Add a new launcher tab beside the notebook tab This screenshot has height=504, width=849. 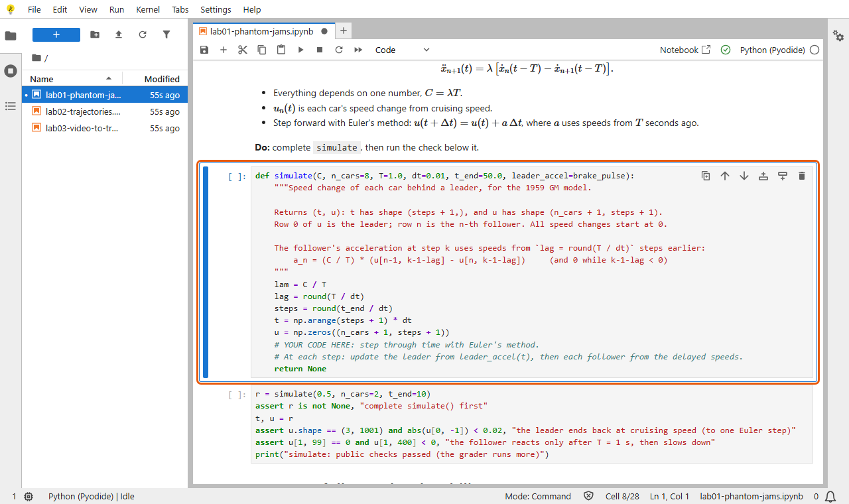pos(343,31)
